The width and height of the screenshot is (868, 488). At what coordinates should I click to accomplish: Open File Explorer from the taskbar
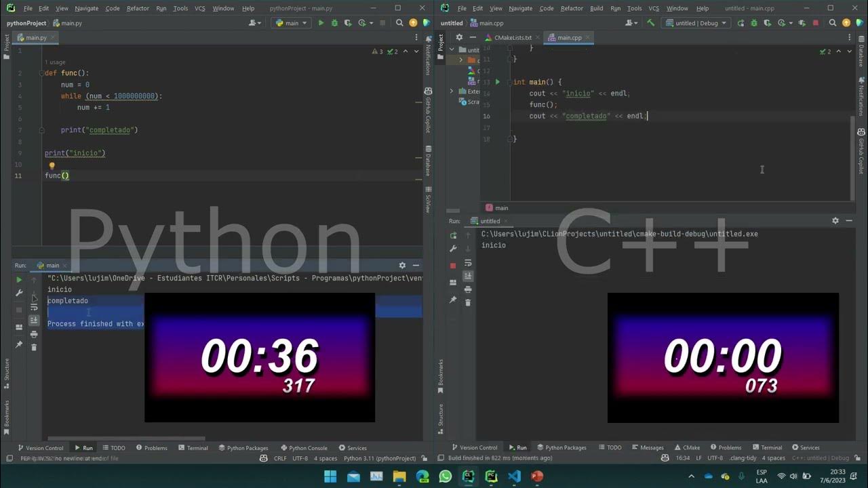399,476
